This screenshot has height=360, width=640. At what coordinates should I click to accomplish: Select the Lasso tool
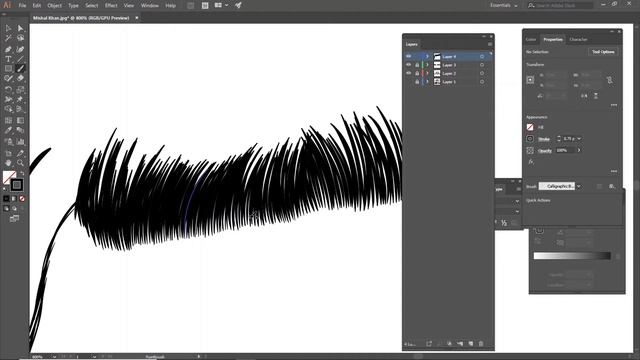tap(20, 38)
